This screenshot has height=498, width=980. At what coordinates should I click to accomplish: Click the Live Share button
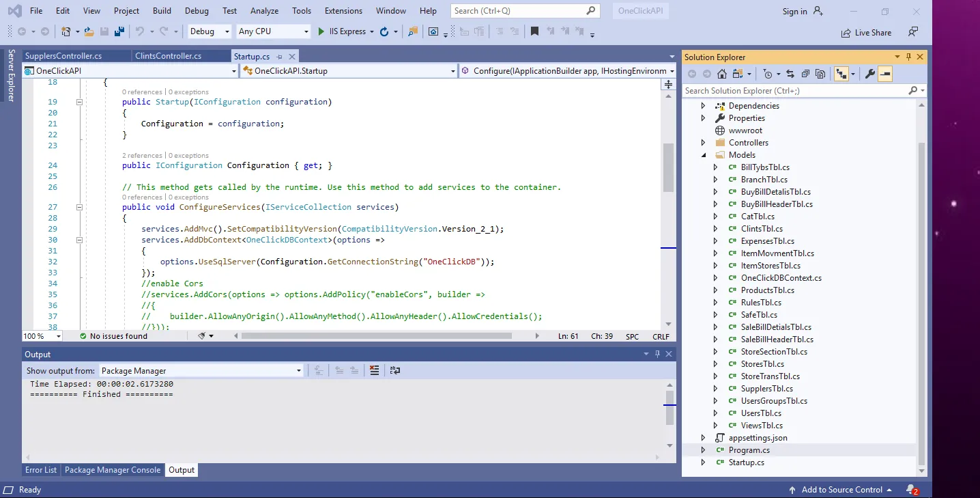click(867, 32)
